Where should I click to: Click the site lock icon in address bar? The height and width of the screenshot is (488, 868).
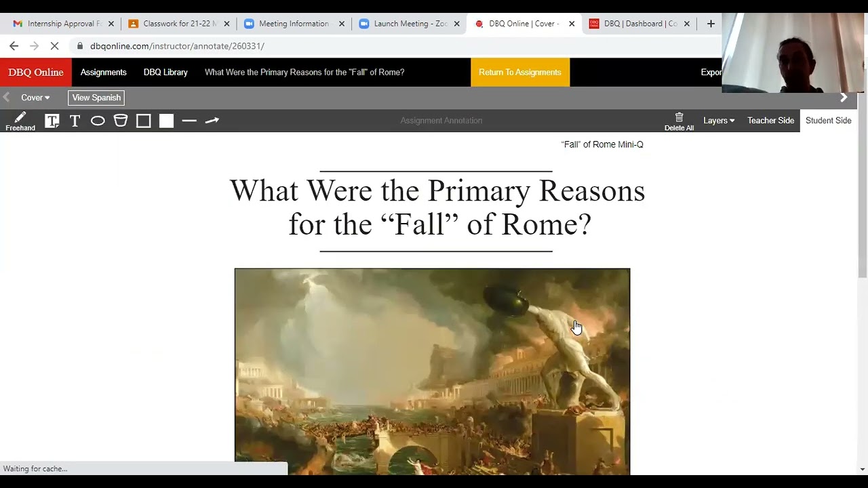pyautogui.click(x=81, y=46)
